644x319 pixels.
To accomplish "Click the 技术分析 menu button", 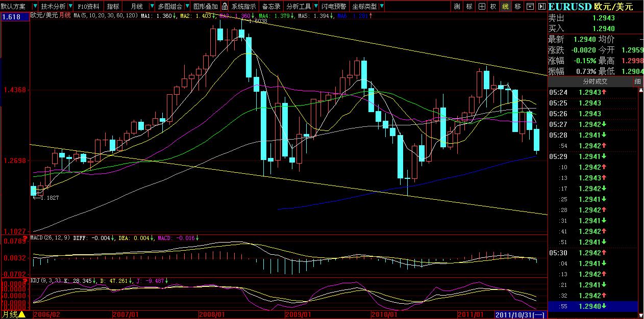I will click(53, 6).
